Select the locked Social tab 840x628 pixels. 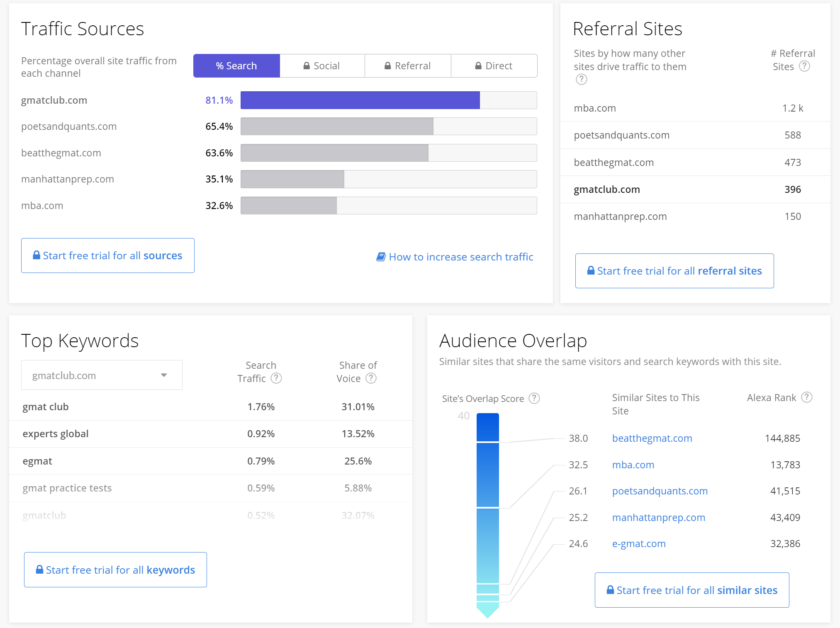[x=322, y=66]
